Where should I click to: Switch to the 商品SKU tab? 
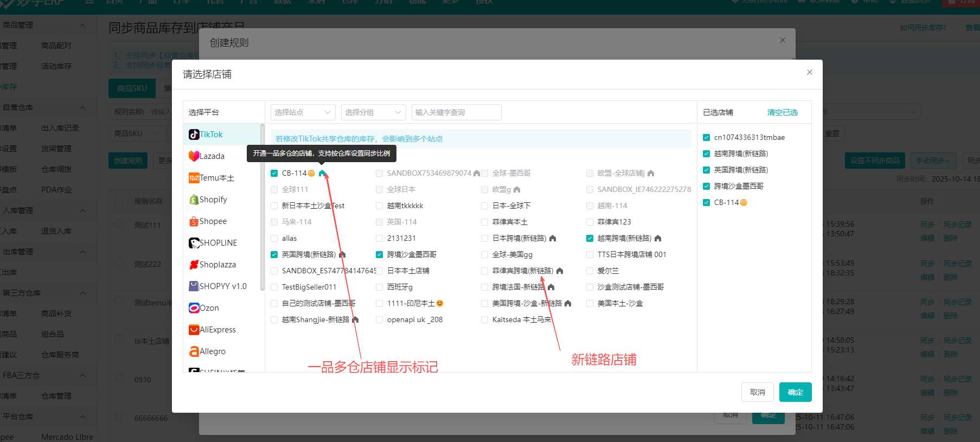coord(132,88)
